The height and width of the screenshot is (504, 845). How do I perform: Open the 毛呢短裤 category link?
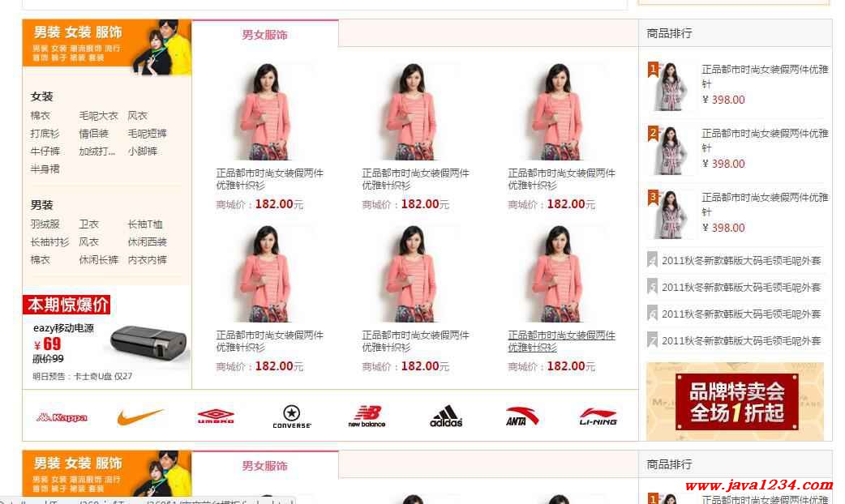pyautogui.click(x=147, y=134)
